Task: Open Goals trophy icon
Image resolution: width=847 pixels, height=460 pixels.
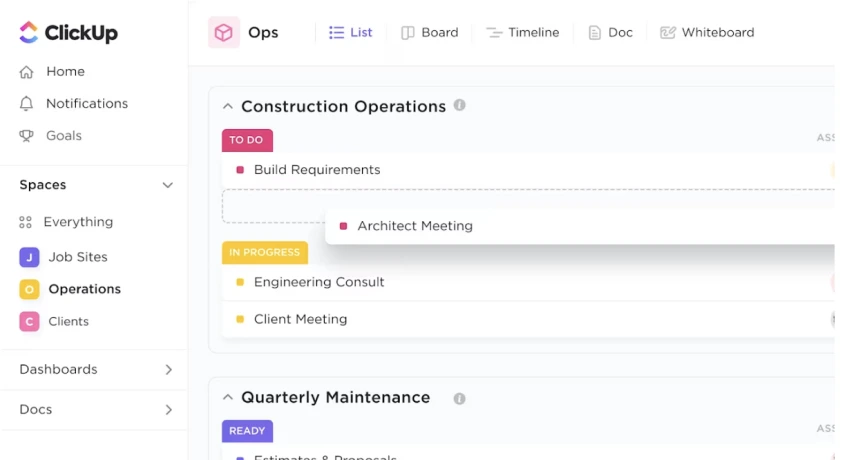Action: (27, 136)
